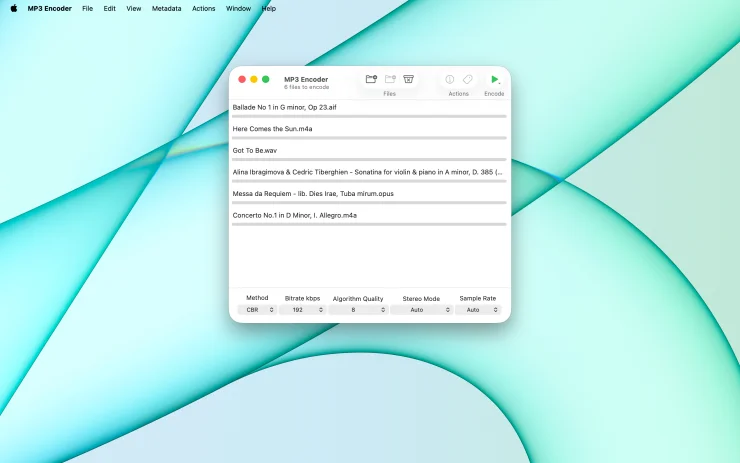Open the MP3 Encoder app menu

50,8
